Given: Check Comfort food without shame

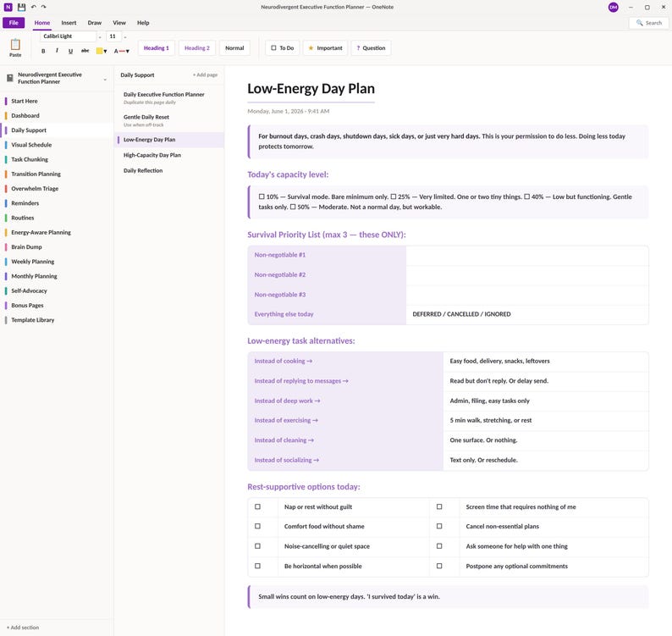Looking at the screenshot, I should (x=257, y=526).
